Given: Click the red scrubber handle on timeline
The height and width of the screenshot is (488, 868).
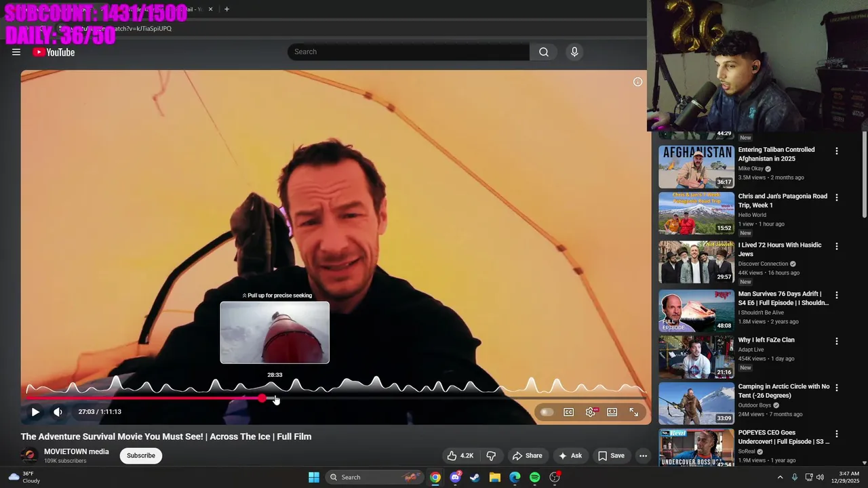Looking at the screenshot, I should click(262, 399).
